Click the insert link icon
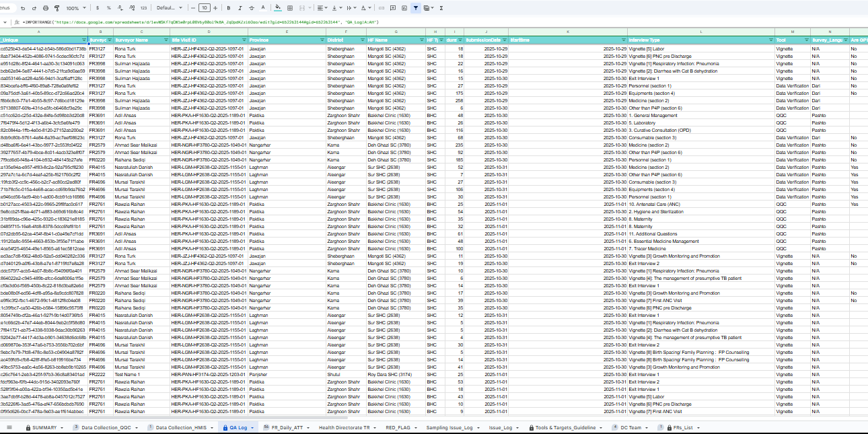This screenshot has width=868, height=434. 382,8
